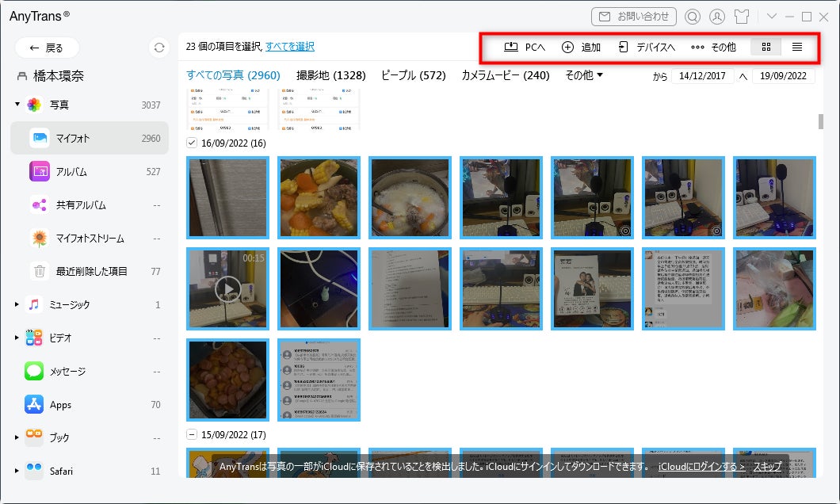Expand the ブック tree arrow
Viewport: 840px width, 504px height.
pos(17,437)
